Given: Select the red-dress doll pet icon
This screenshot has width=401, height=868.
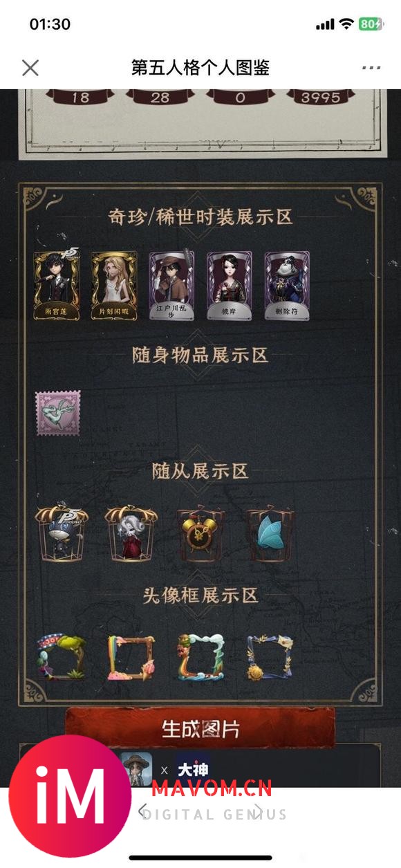Looking at the screenshot, I should pyautogui.click(x=131, y=534).
